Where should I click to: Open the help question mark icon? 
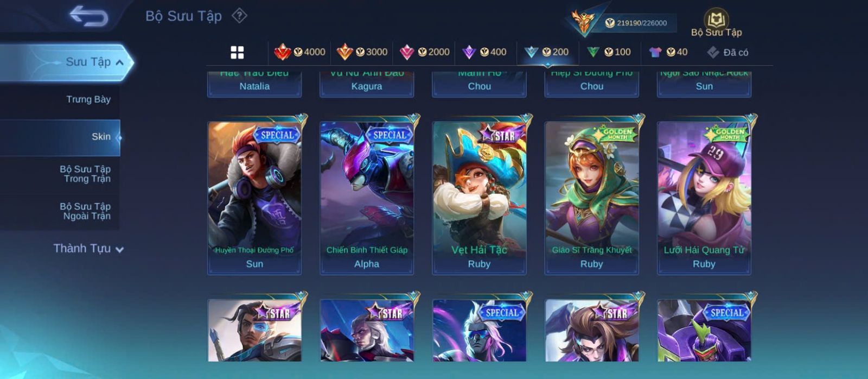pyautogui.click(x=239, y=16)
